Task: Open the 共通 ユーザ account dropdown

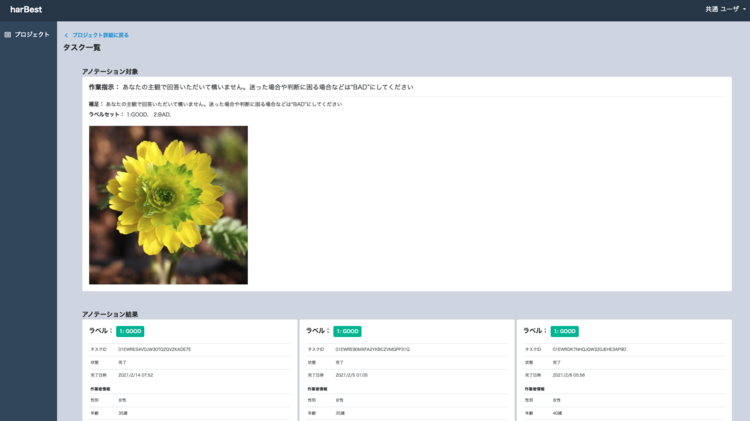Action: point(725,9)
